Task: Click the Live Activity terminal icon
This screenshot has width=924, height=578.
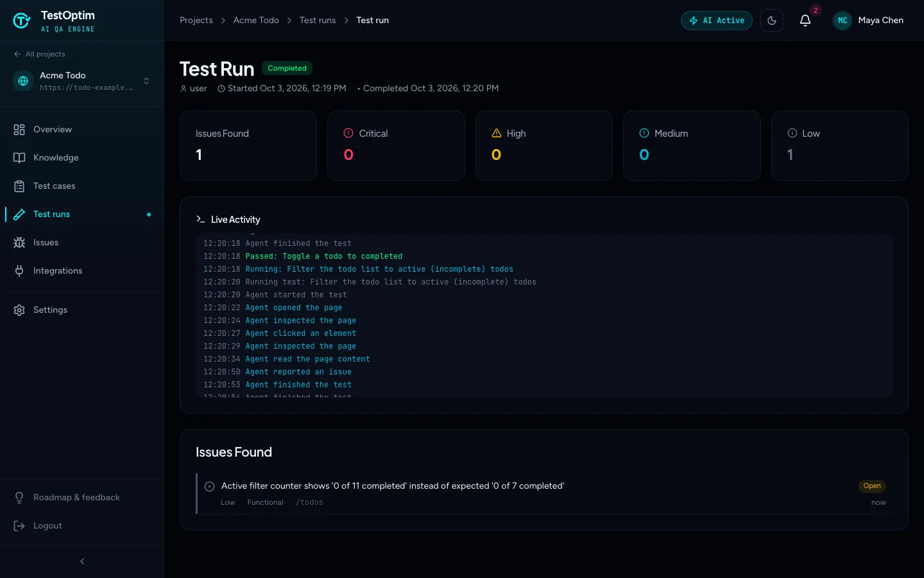Action: (201, 220)
